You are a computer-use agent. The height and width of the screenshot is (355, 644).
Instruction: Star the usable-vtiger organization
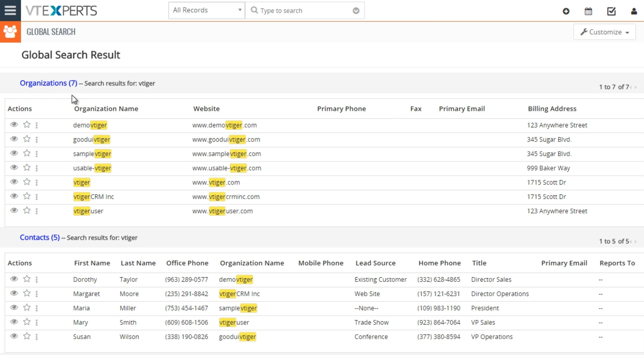[27, 168]
